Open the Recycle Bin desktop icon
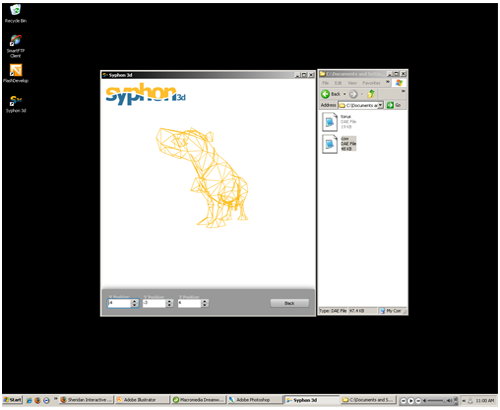Image resolution: width=500 pixels, height=410 pixels. pos(15,13)
